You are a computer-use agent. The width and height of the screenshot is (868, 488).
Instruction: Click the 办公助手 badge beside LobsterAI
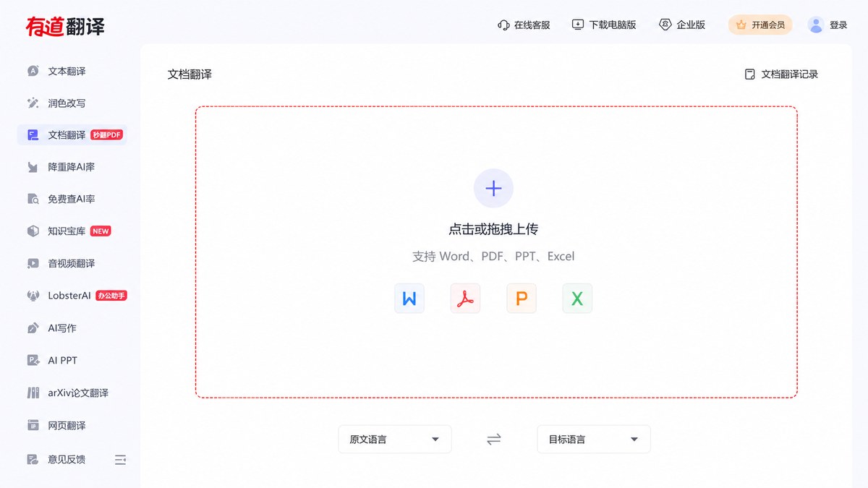pyautogui.click(x=111, y=296)
